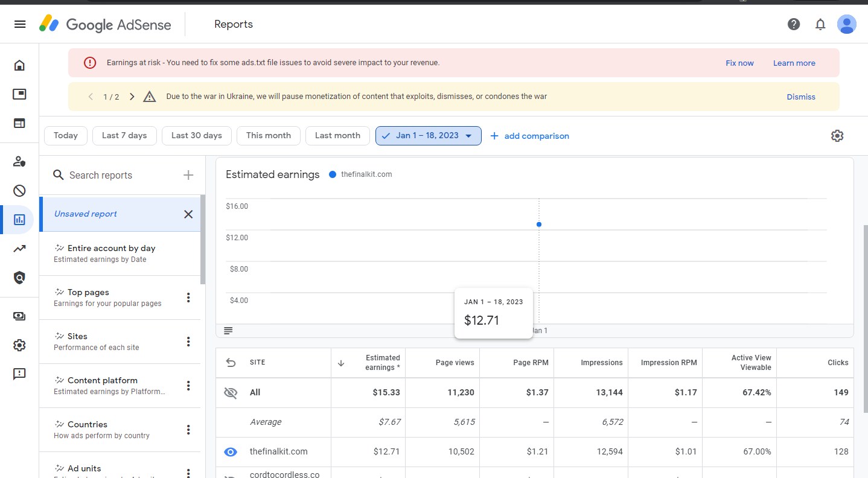Open the date range dropdown

(x=429, y=136)
